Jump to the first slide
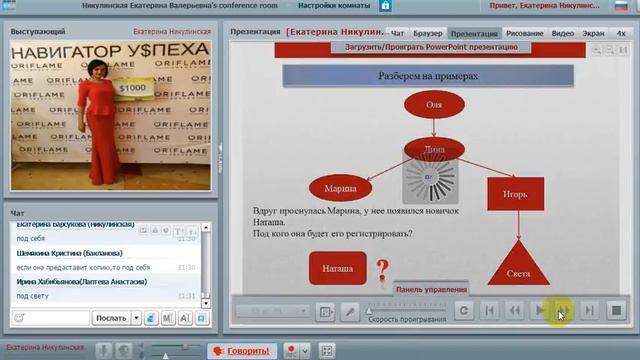 pos(489,311)
